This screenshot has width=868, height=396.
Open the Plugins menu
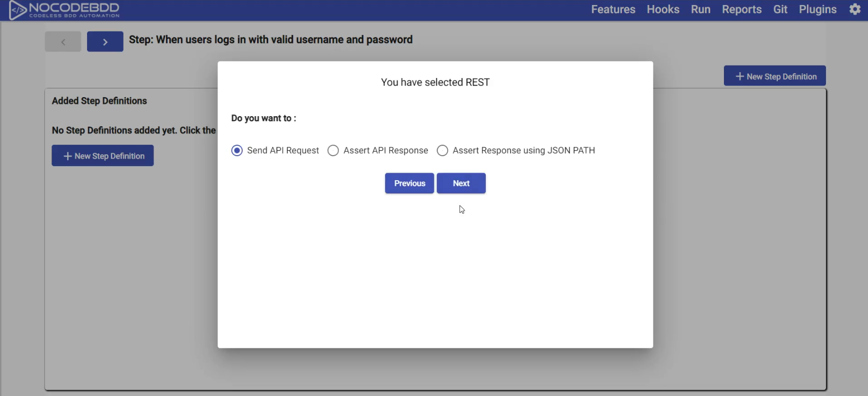(x=817, y=9)
